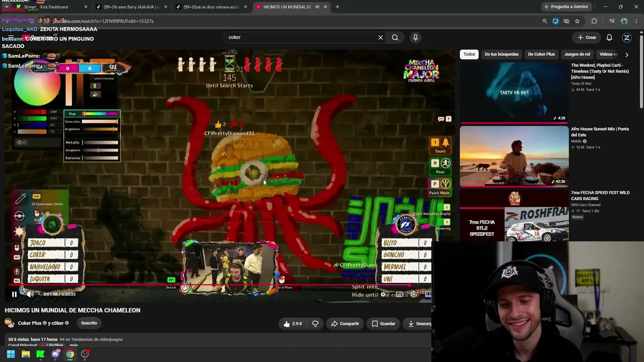Expand the description with 'más'
The width and height of the screenshot is (644, 362).
click(x=74, y=345)
